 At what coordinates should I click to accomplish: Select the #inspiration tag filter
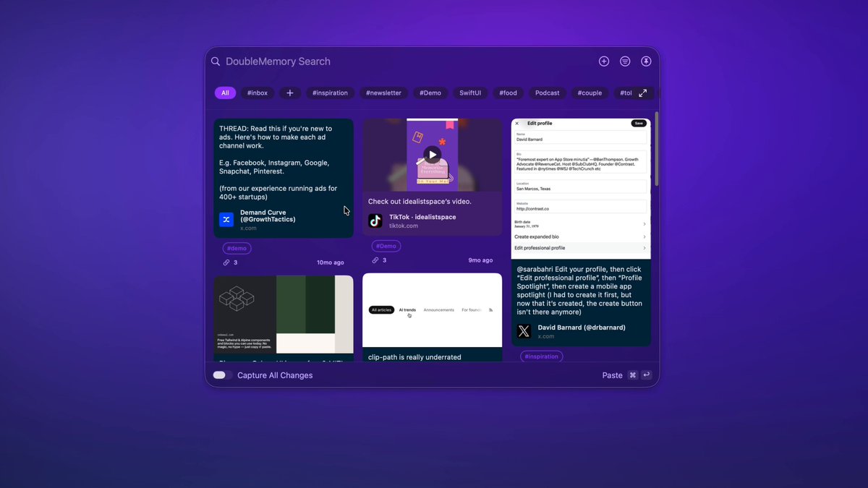[x=330, y=93]
